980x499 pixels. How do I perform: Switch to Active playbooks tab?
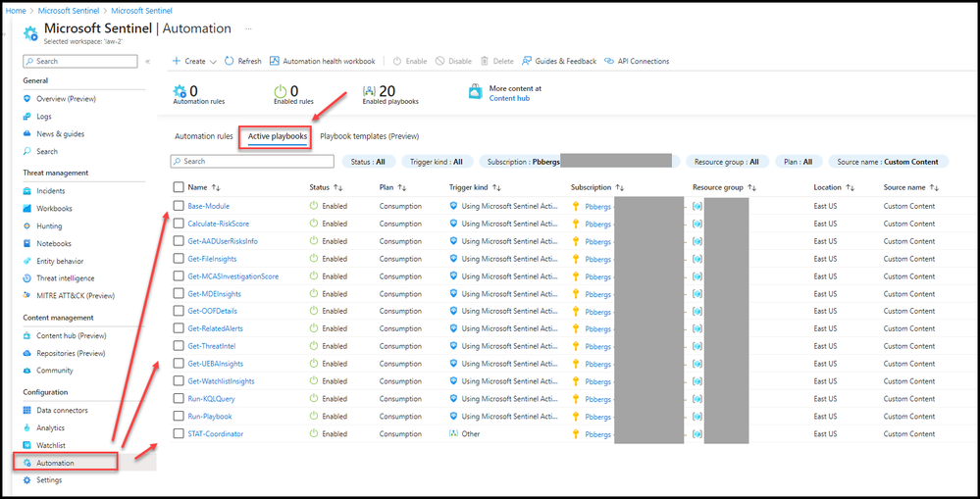coord(278,136)
